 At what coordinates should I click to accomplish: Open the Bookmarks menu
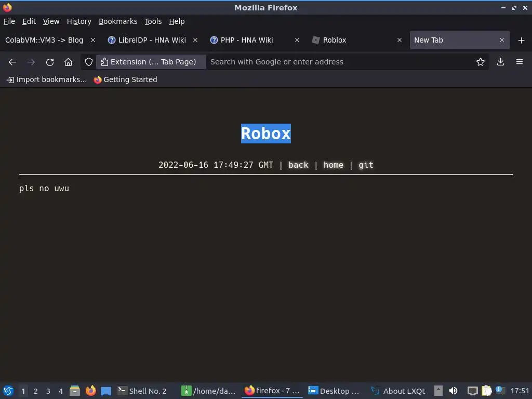coord(118,21)
